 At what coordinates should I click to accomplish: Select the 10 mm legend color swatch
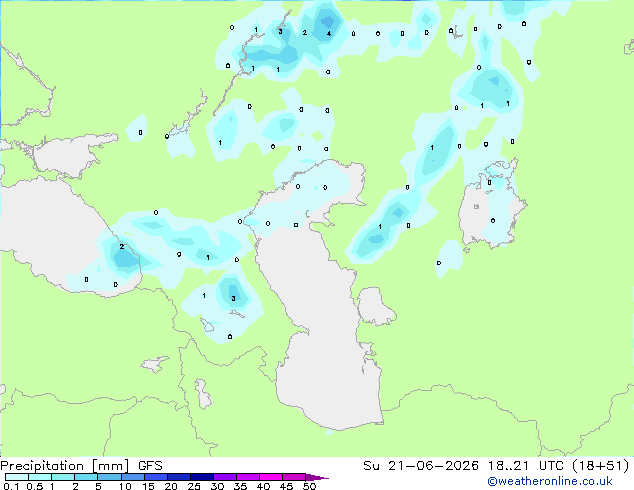[133, 477]
